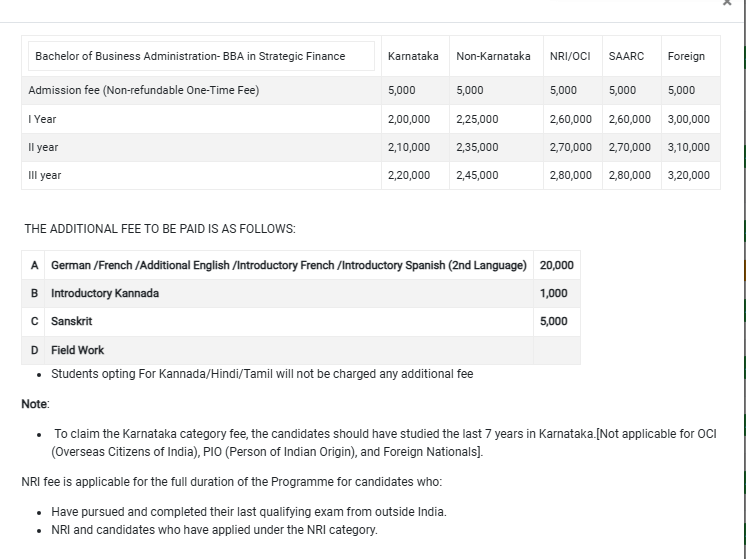Click the Karnataka column header
Screen dimensions: 746x559
point(412,56)
